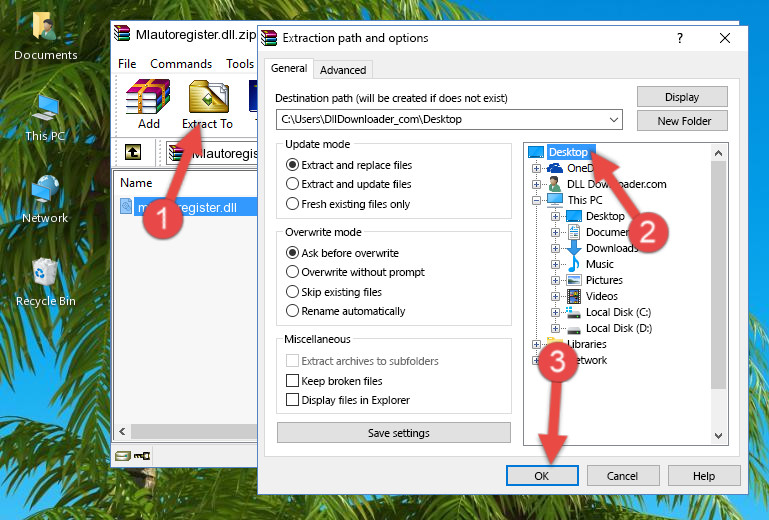This screenshot has width=769, height=520.
Task: Expand the Downloads tree node
Action: (556, 248)
